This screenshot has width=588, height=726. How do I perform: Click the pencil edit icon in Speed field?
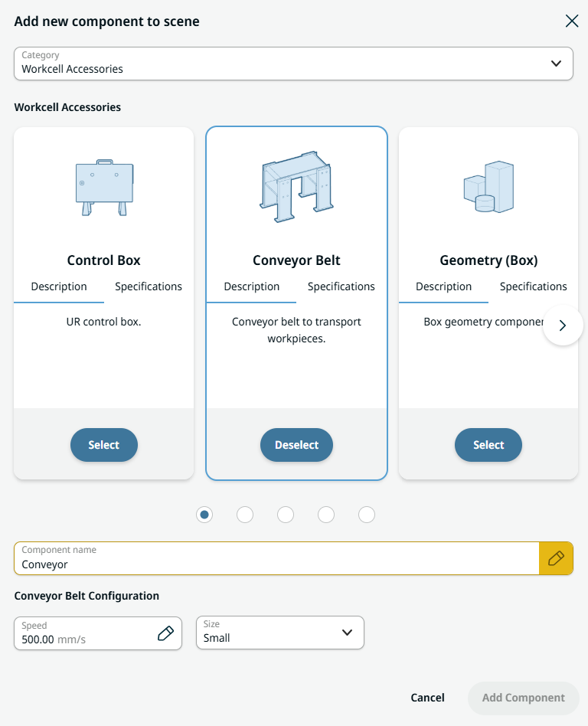(165, 633)
